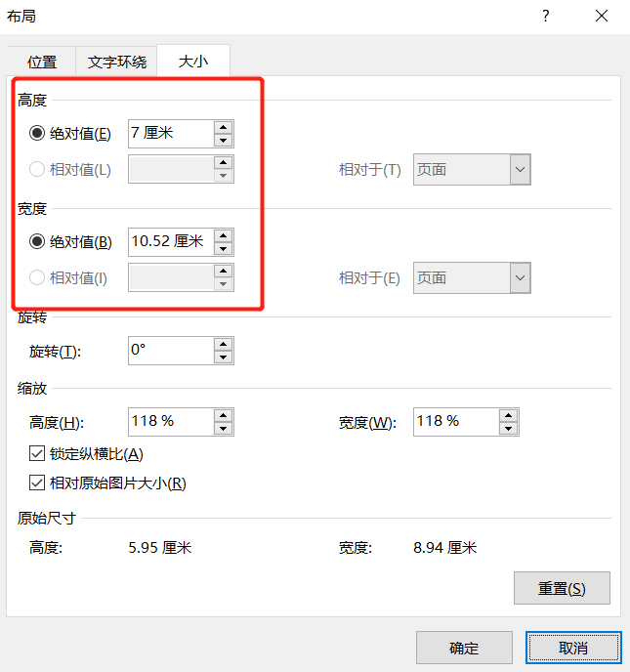This screenshot has width=630, height=672.
Task: Open width relative-to dropdown showing 页面
Action: pyautogui.click(x=472, y=277)
